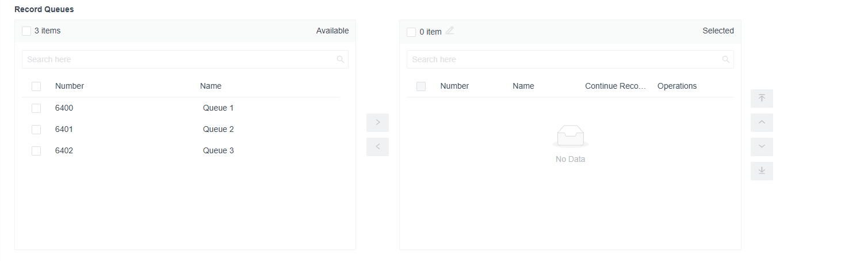The image size is (868, 261).
Task: Click the empty inbox No Data icon
Action: click(x=571, y=136)
